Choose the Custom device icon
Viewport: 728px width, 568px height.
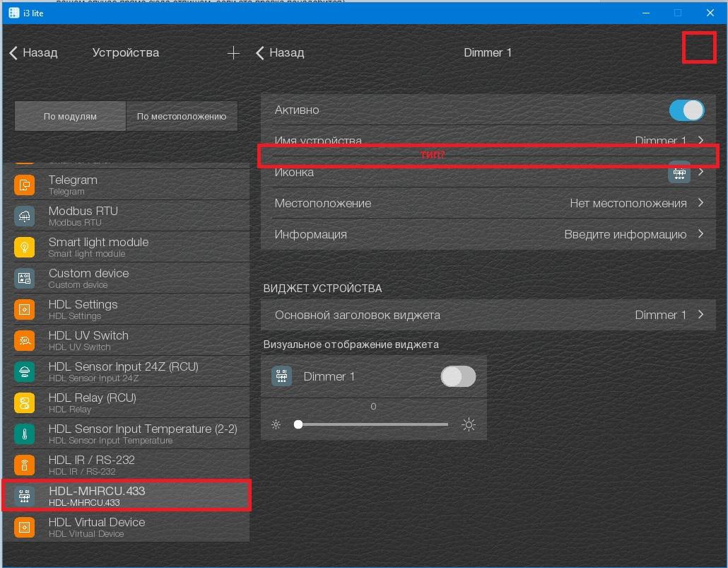[x=25, y=279]
